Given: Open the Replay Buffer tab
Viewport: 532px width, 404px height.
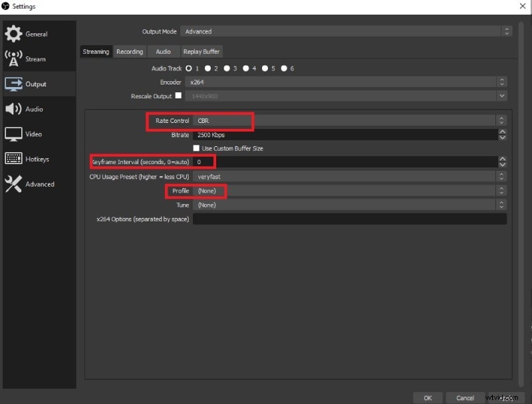Looking at the screenshot, I should click(x=201, y=51).
